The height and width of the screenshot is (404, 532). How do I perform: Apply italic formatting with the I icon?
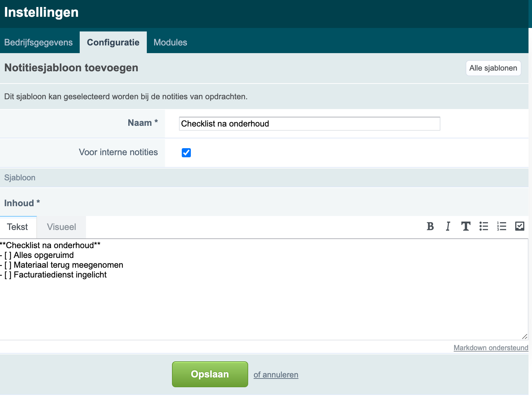point(448,226)
